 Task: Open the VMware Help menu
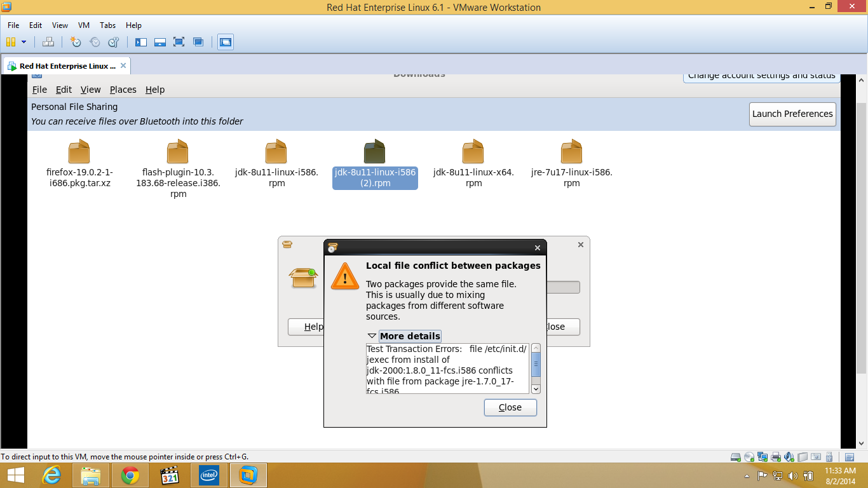pos(133,25)
